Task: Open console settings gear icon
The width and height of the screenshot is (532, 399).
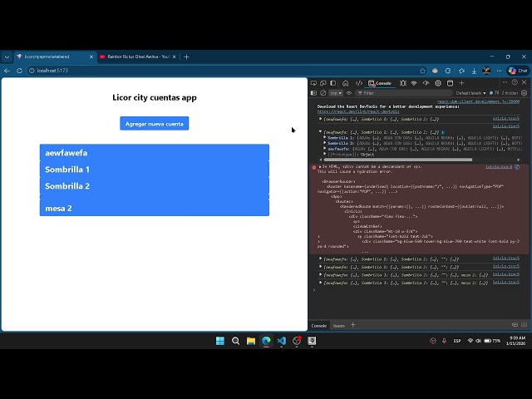Action: [525, 93]
